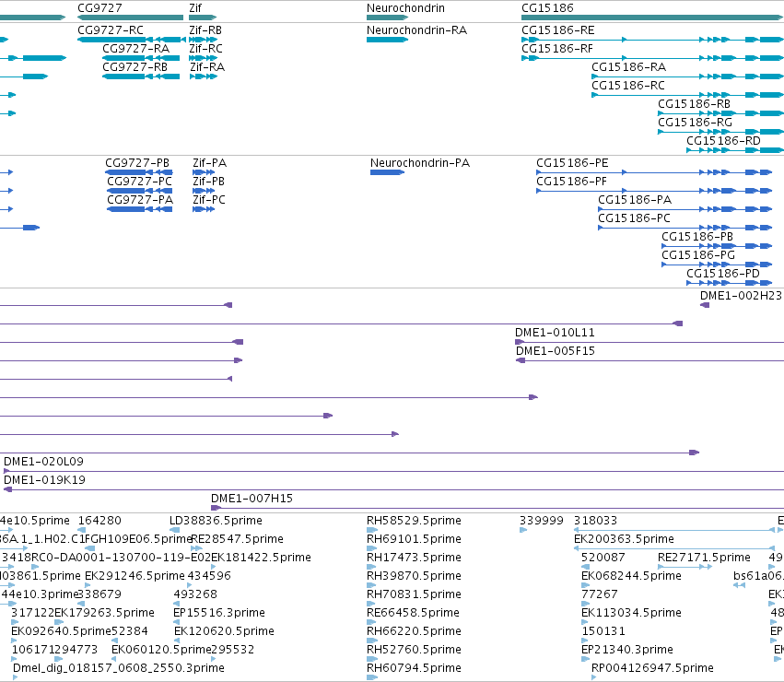Click the RH70831.5prime label
Viewport: 784px width, 682px height.
click(414, 595)
